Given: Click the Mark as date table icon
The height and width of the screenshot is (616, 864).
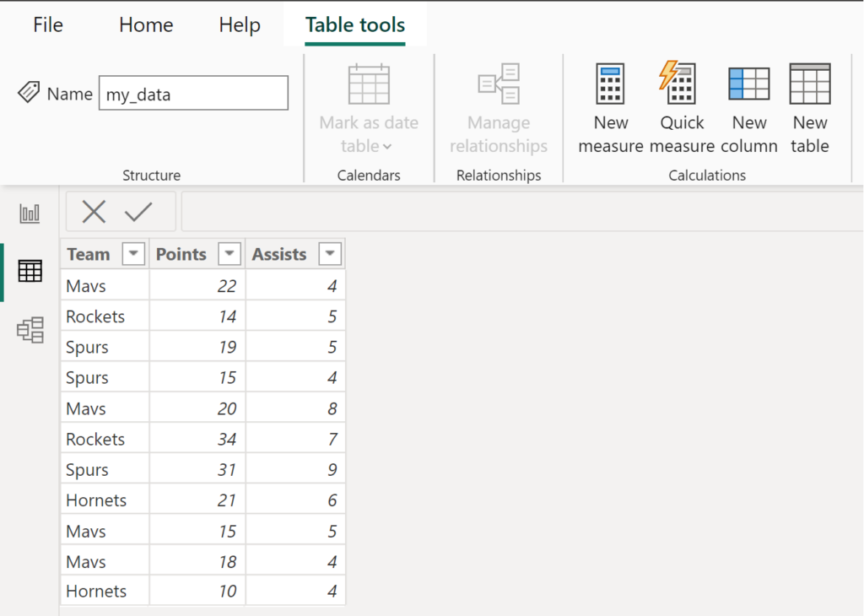Looking at the screenshot, I should pos(368,84).
